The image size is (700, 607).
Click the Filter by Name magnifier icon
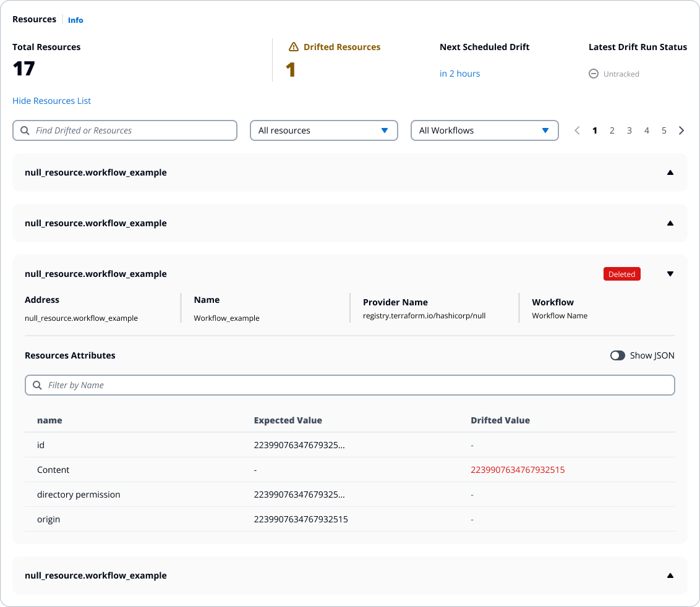point(37,385)
